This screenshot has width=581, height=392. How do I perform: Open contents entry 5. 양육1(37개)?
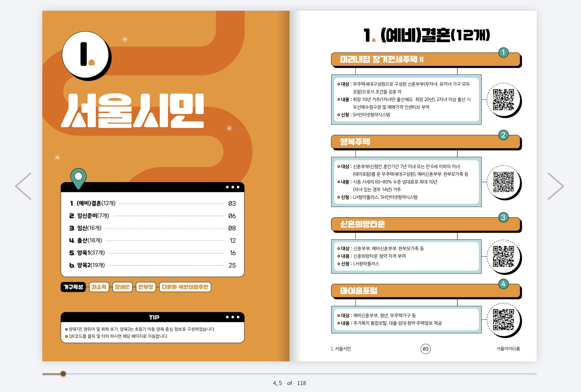click(x=152, y=253)
